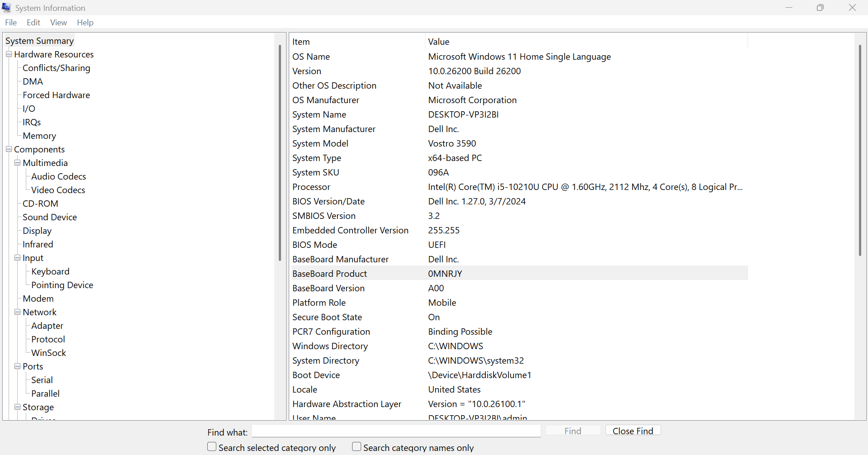Select System Summary in the tree
The image size is (868, 455).
[39, 41]
